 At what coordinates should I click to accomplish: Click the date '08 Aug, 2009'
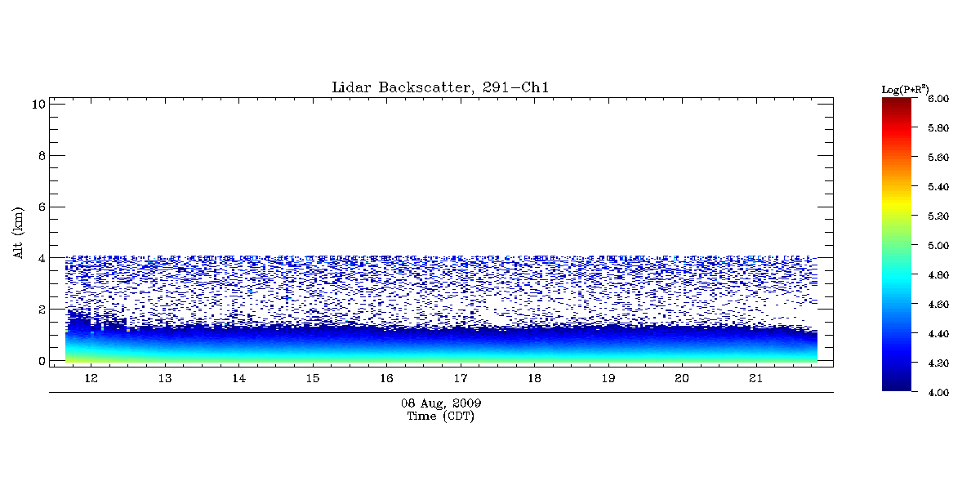tap(441, 403)
